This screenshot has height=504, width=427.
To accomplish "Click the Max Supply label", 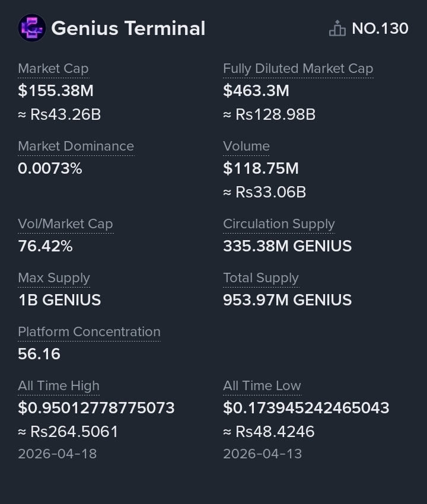I will click(54, 278).
